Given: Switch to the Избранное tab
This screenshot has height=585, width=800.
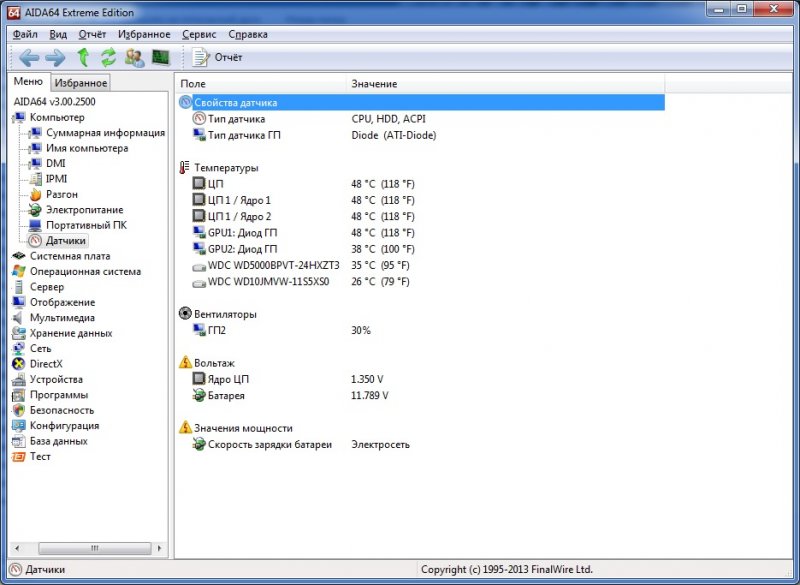Looking at the screenshot, I should pos(81,83).
